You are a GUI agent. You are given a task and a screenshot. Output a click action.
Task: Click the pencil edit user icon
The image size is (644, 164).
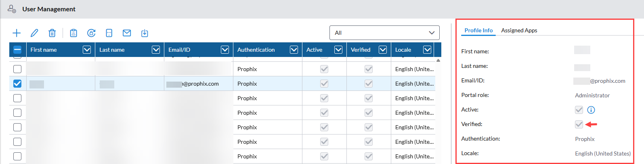pyautogui.click(x=34, y=33)
